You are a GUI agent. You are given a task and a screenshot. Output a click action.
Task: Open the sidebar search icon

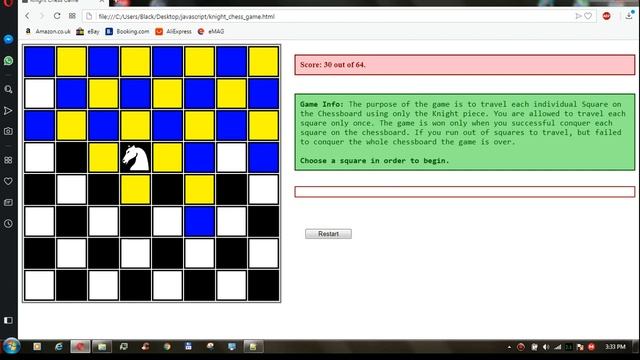point(8,89)
